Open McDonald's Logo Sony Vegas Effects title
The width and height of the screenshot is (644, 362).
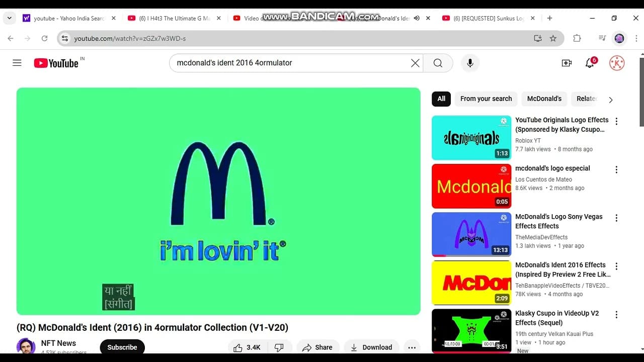pyautogui.click(x=558, y=221)
